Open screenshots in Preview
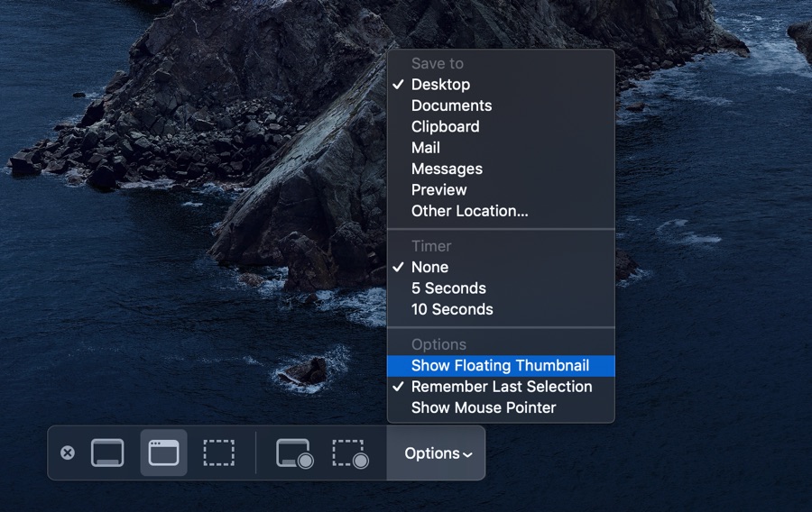812x512 pixels. click(501, 190)
